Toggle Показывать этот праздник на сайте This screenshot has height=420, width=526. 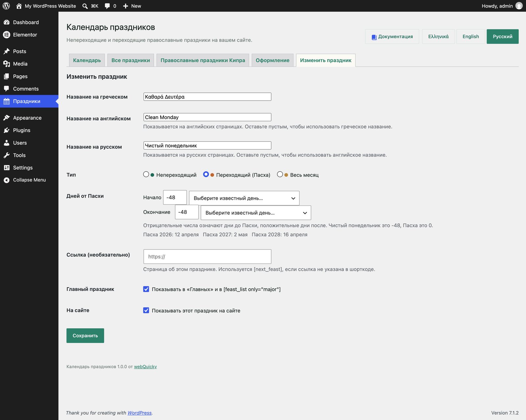tap(146, 310)
